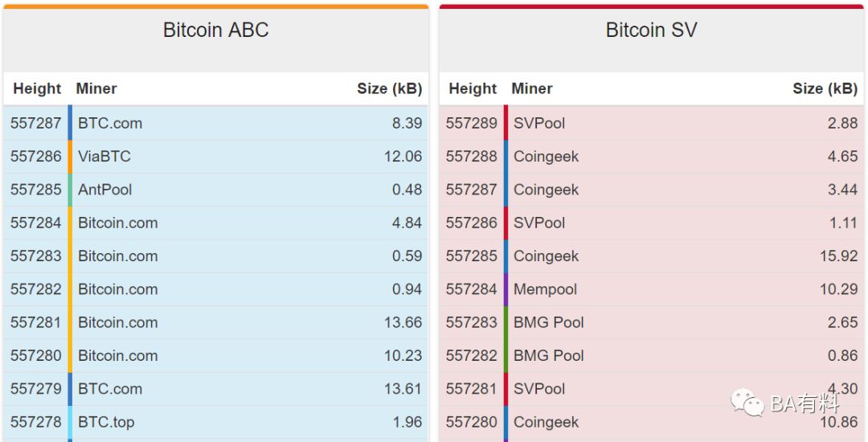
Task: Open SVPool block 557289 row
Action: (652, 123)
